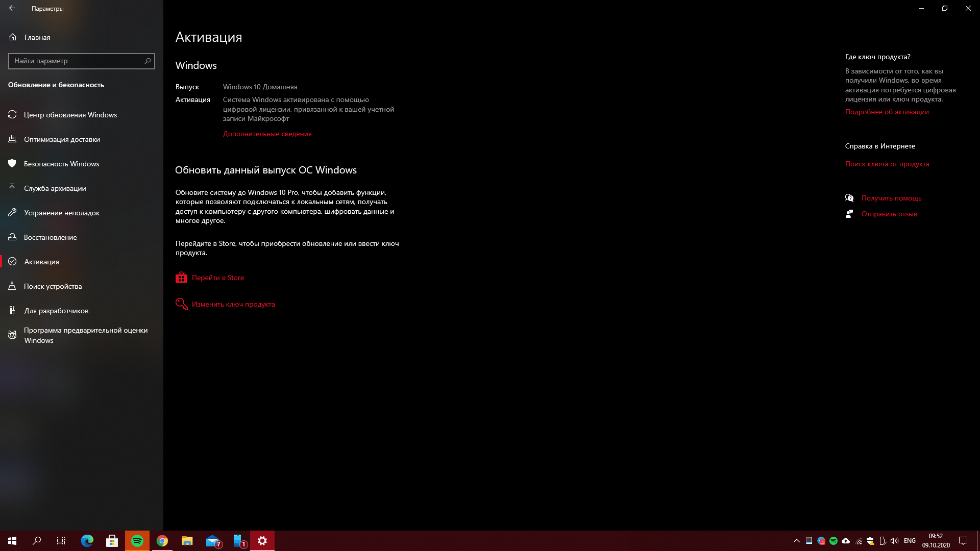Open the Windows Start menu
Viewport: 980px width, 551px height.
click(x=12, y=541)
